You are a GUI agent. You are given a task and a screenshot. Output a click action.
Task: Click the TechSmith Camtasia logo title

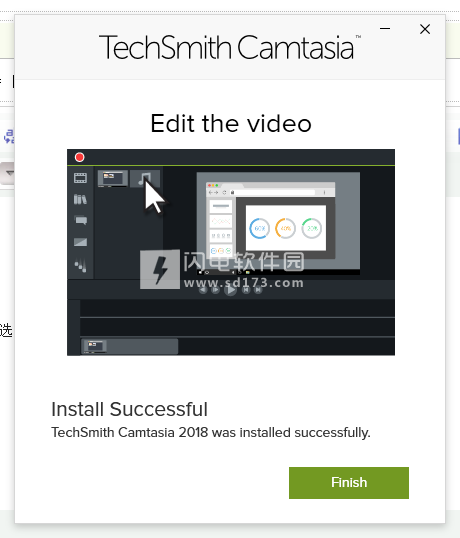229,47
